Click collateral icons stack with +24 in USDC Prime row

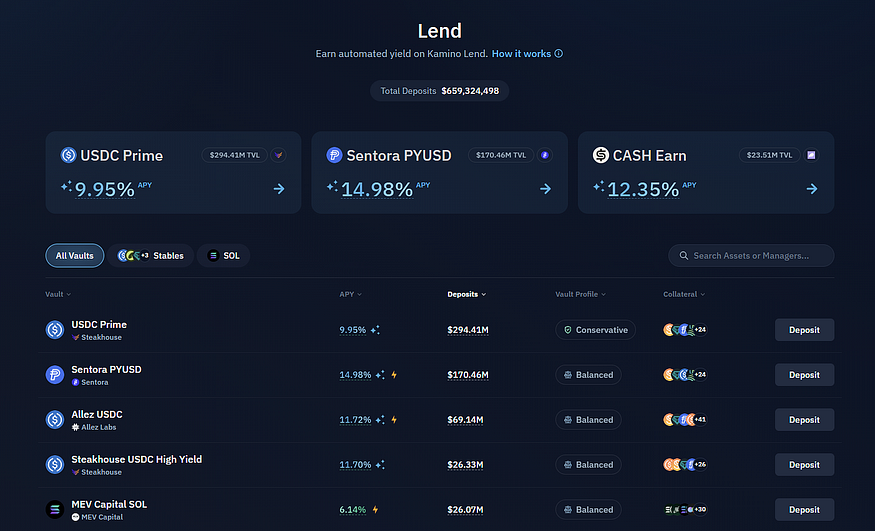(x=685, y=330)
